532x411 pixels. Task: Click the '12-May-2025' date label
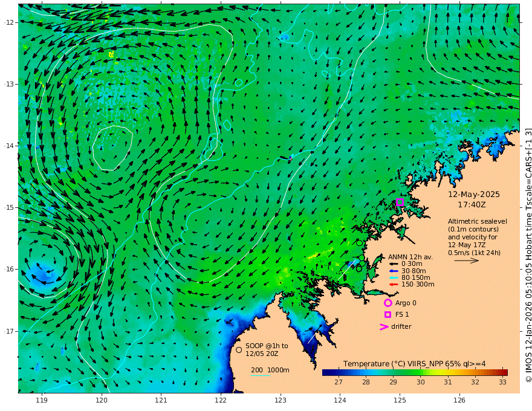474,194
